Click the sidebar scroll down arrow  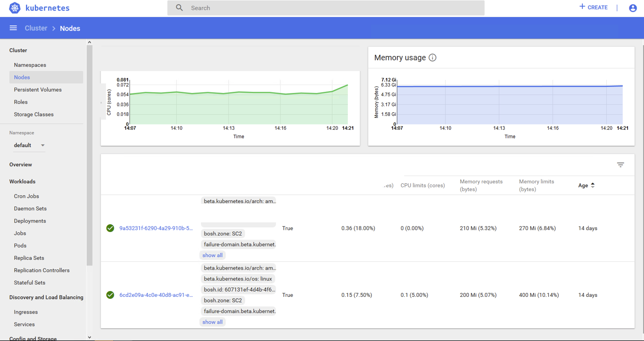point(89,337)
